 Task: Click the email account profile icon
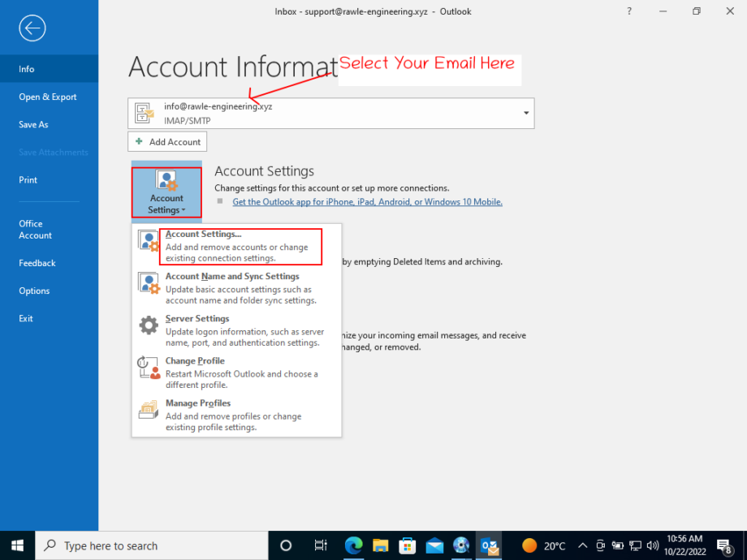tap(144, 112)
